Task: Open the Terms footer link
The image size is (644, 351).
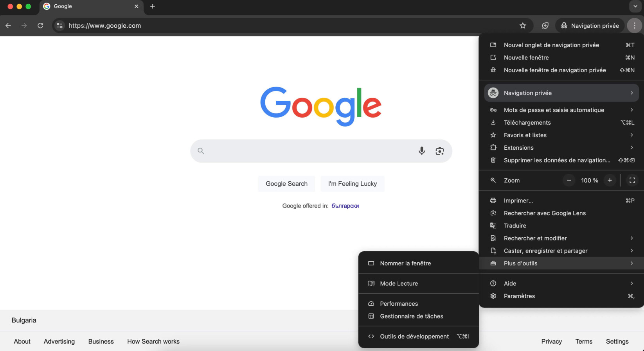Action: click(x=584, y=341)
